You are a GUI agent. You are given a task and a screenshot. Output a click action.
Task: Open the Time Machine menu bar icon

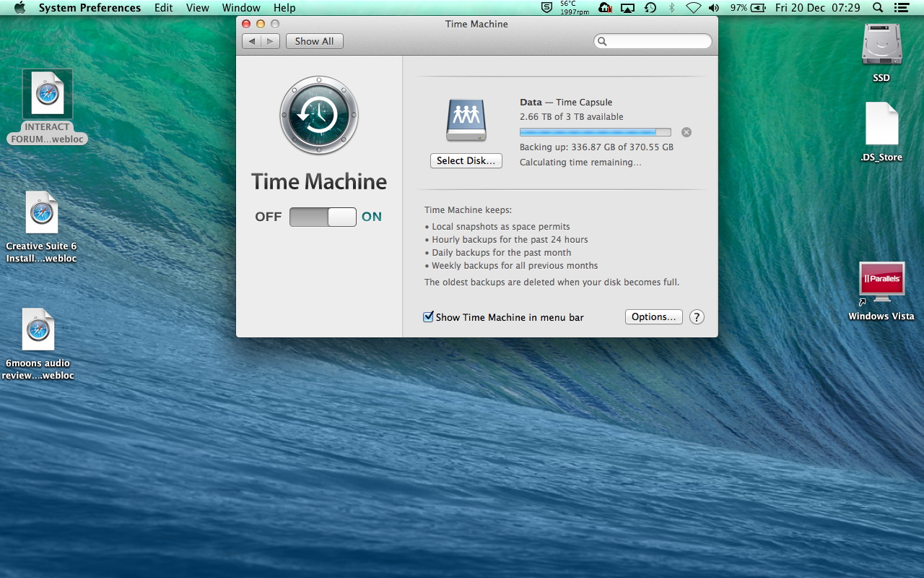[649, 8]
